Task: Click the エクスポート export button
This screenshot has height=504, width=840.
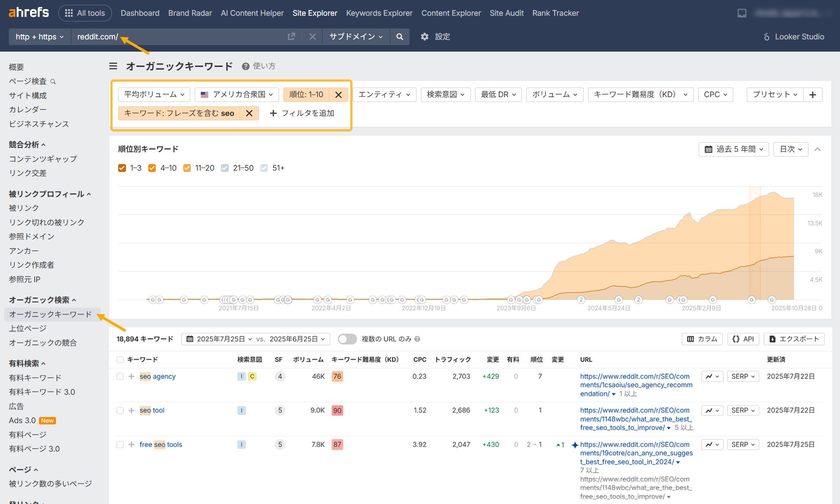Action: pos(794,339)
